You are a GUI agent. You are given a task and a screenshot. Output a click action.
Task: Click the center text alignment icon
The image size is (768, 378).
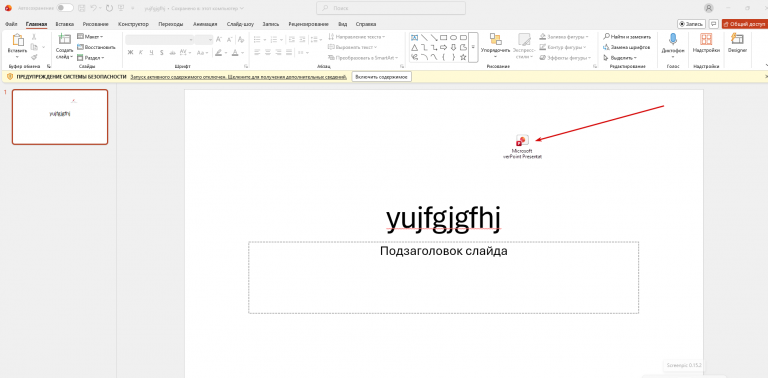tap(268, 52)
